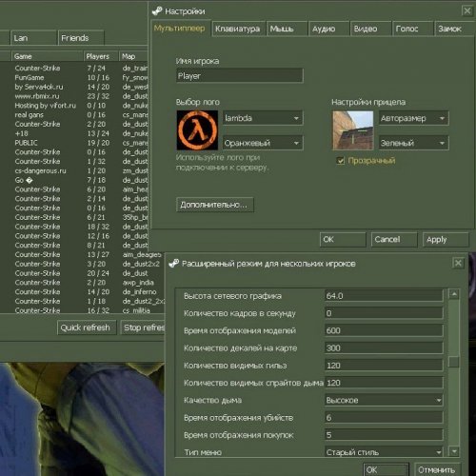Click the Steam icon in Расширенный режим title bar
The height and width of the screenshot is (476, 476).
click(173, 263)
